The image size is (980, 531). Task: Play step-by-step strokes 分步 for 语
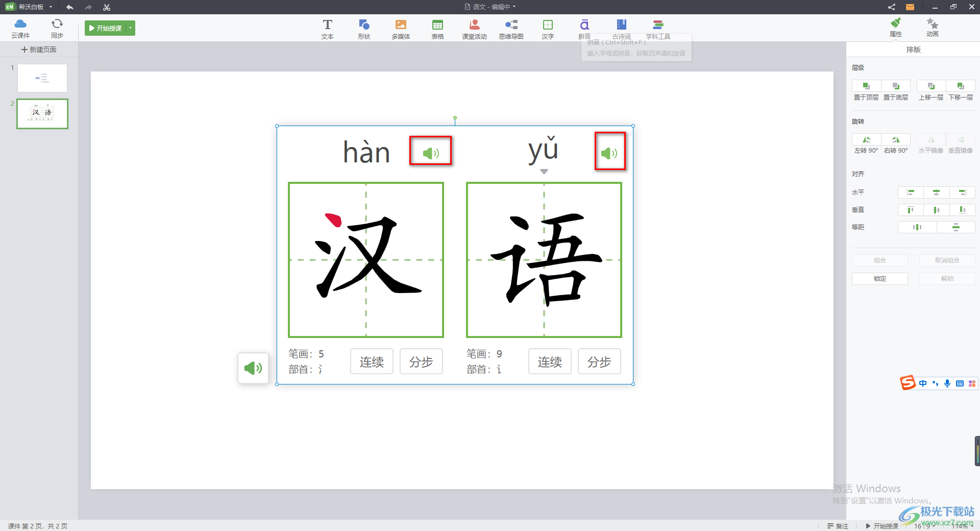tap(599, 361)
